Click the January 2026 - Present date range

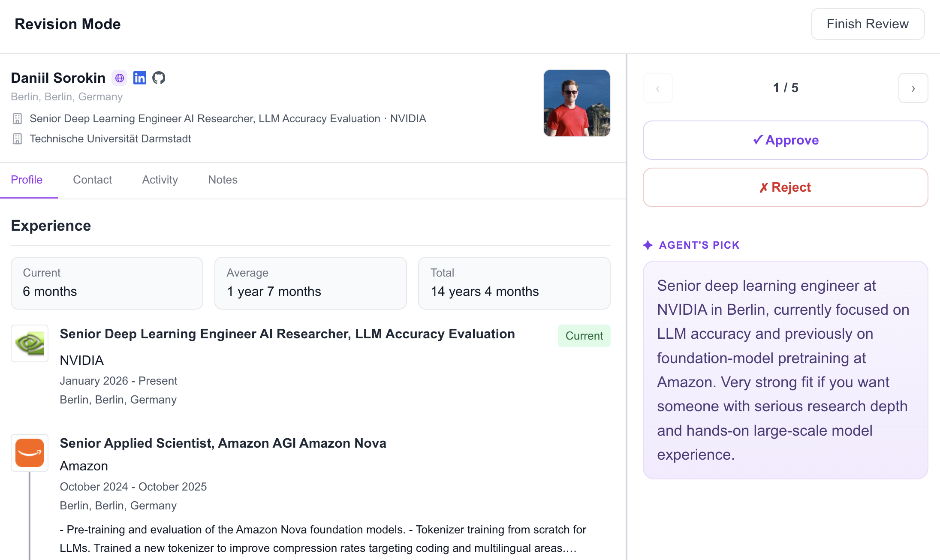click(118, 381)
